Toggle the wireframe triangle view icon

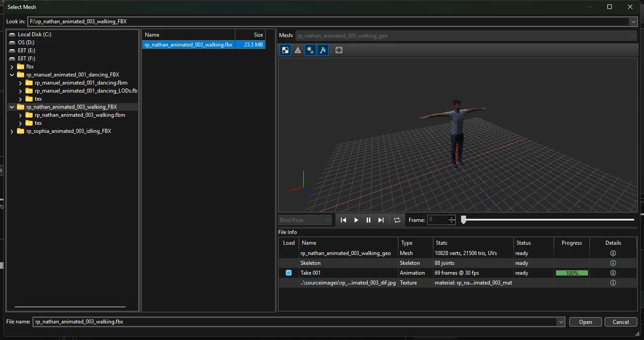(297, 50)
